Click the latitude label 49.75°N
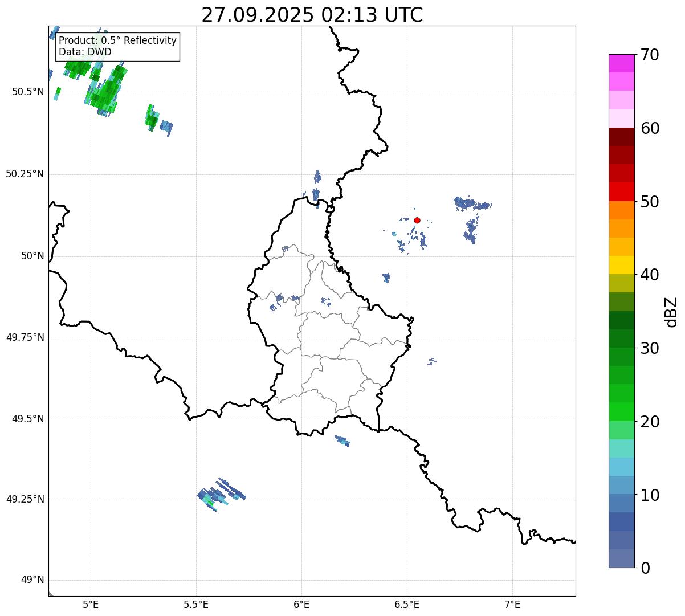The height and width of the screenshot is (616, 685). pos(25,337)
